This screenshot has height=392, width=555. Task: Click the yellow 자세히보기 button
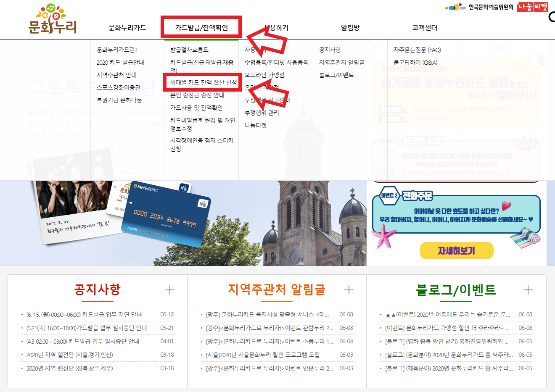pos(457,251)
